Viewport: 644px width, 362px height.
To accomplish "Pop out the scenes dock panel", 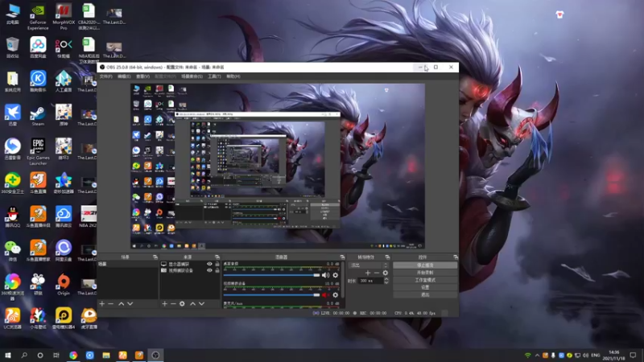I will point(155,257).
